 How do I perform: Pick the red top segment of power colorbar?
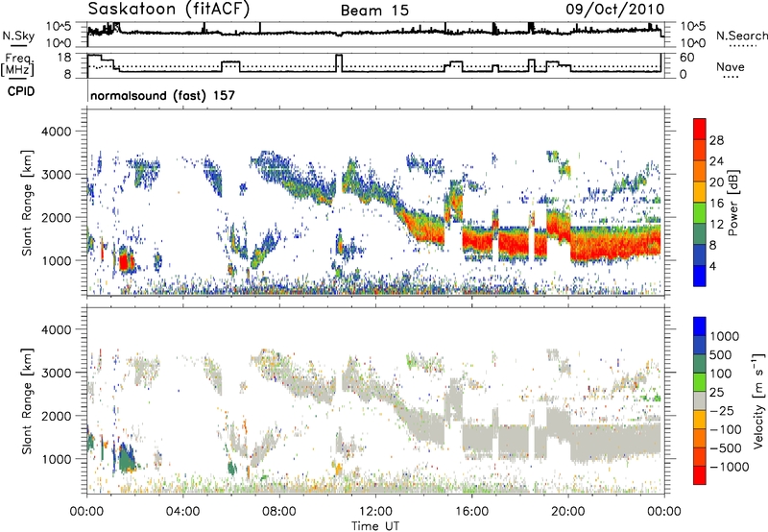pos(700,129)
